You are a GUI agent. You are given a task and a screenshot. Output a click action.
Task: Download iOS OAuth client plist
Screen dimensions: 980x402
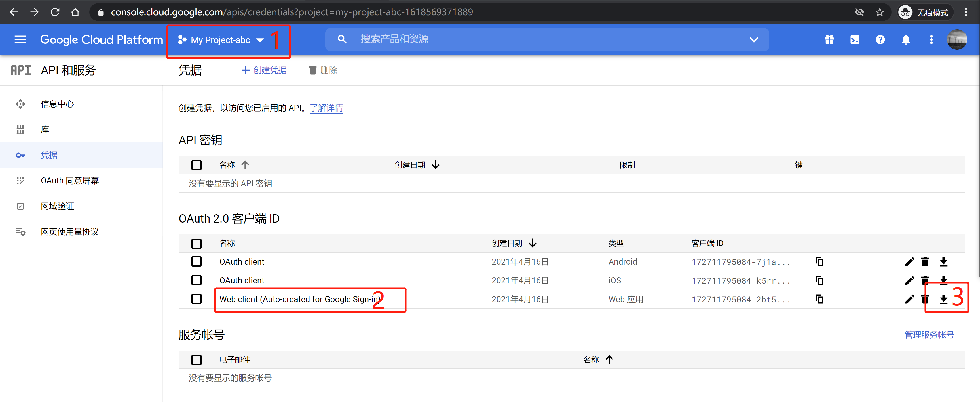(x=943, y=280)
